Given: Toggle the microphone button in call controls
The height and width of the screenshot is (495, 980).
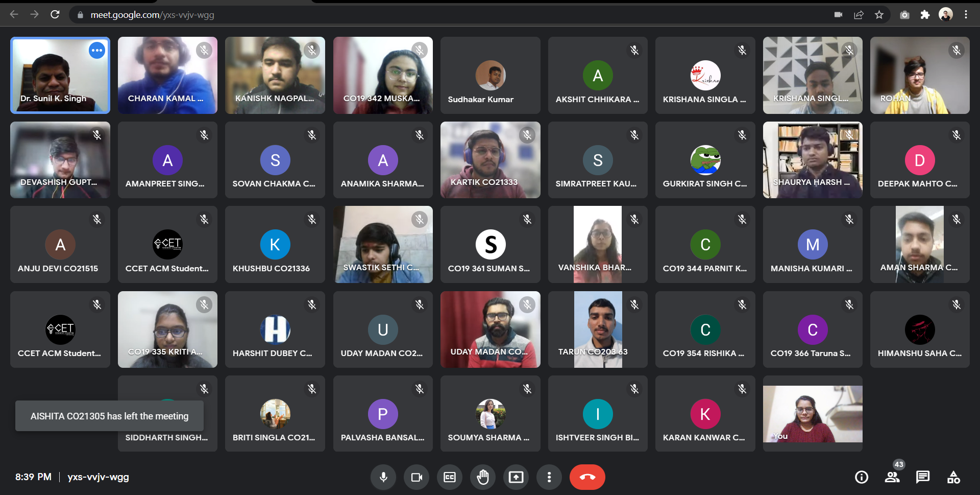Looking at the screenshot, I should click(x=383, y=477).
